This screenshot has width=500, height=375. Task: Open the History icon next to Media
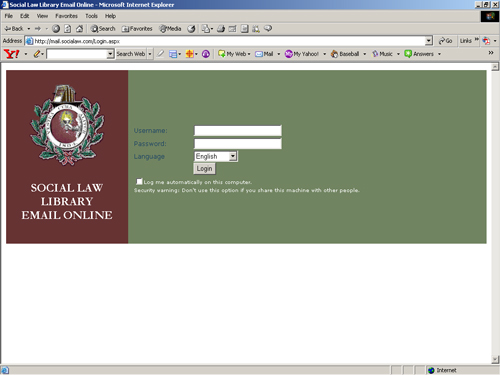coord(191,29)
